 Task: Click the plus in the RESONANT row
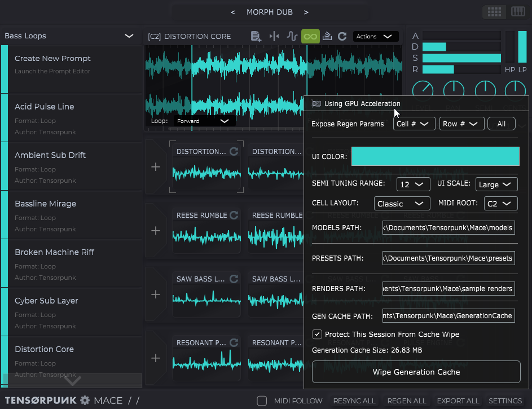(x=156, y=358)
